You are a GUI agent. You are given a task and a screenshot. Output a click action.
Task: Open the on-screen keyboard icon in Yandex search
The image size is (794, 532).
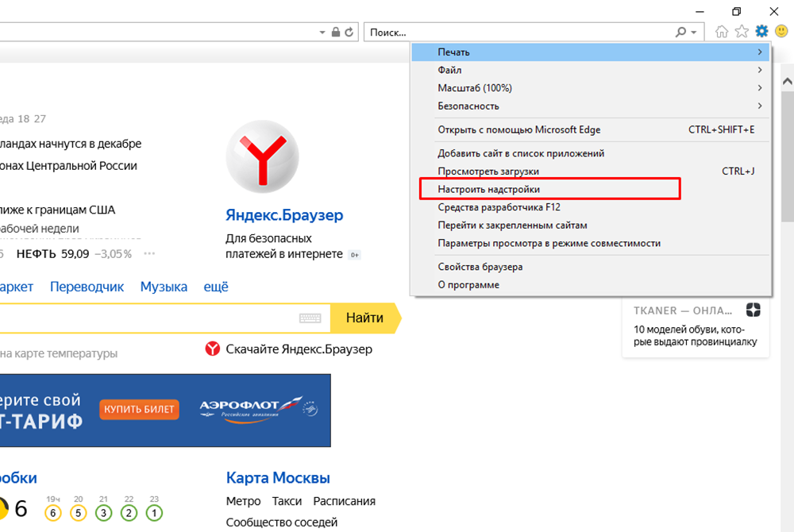point(310,318)
